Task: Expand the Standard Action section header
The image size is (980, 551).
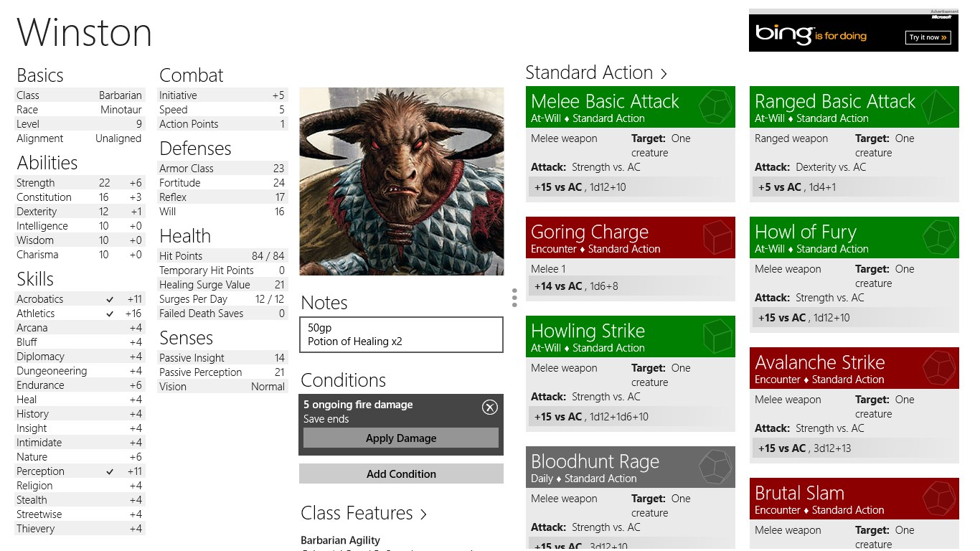Action: [596, 73]
